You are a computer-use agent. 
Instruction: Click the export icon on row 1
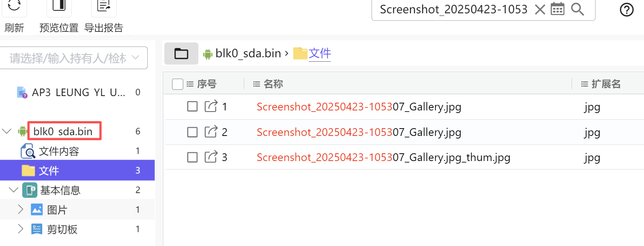click(211, 106)
